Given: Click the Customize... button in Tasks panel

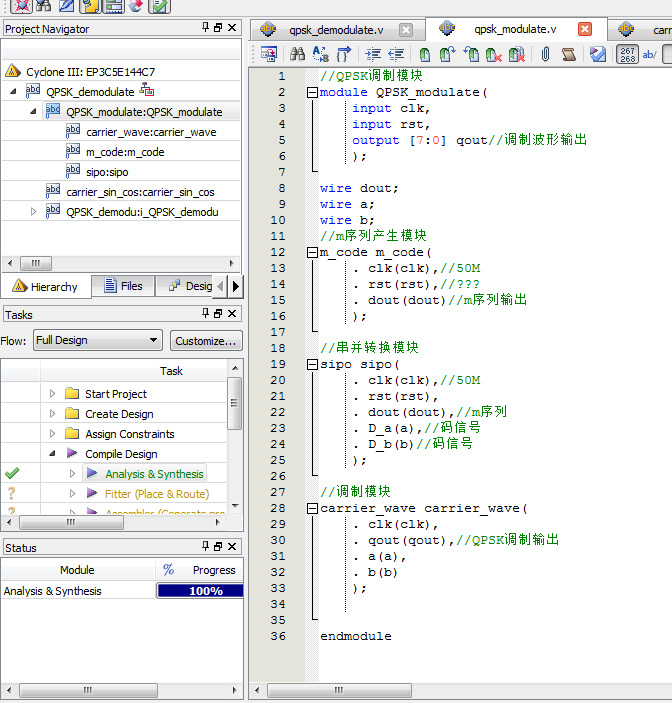Looking at the screenshot, I should pyautogui.click(x=205, y=340).
